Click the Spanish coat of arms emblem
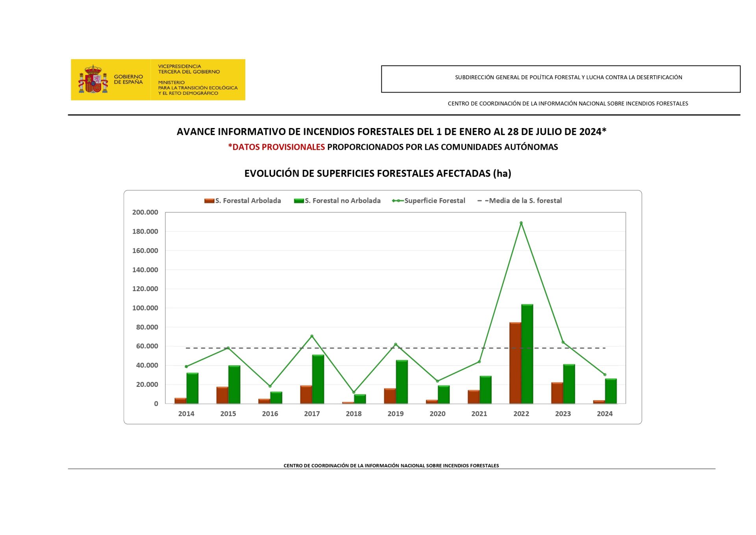The width and height of the screenshot is (756, 535). [x=93, y=80]
